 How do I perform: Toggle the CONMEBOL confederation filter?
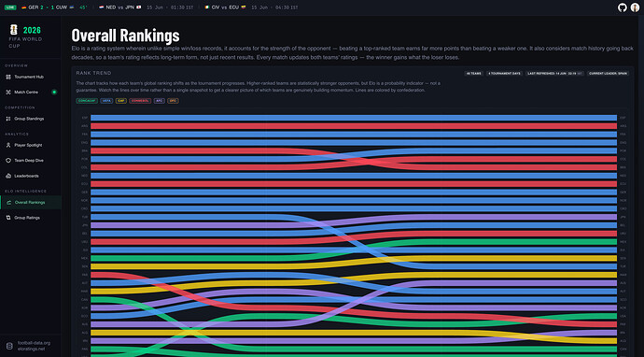140,101
